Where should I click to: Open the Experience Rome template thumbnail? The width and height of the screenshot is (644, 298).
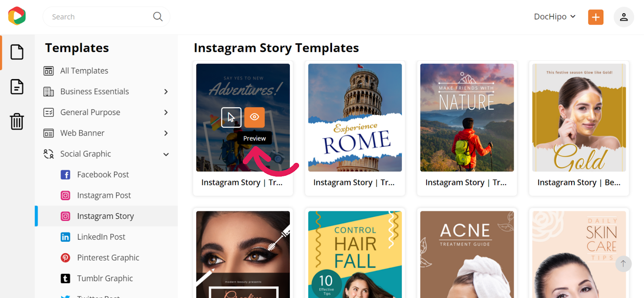tap(355, 117)
